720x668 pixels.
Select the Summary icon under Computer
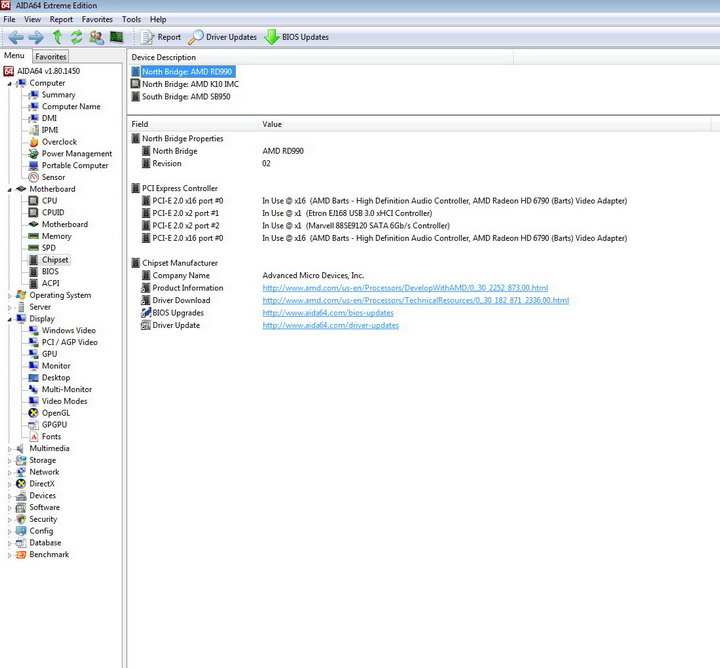(x=33, y=95)
